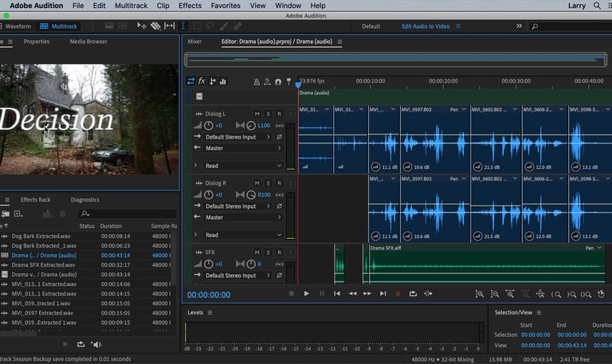
Task: Select the Time Selection tool
Action: tap(182, 25)
